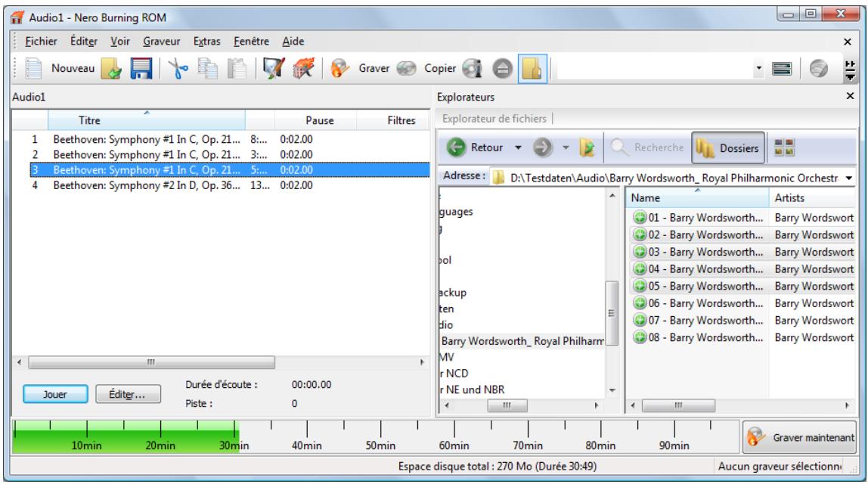Open a compilation with the folder icon

(111, 69)
